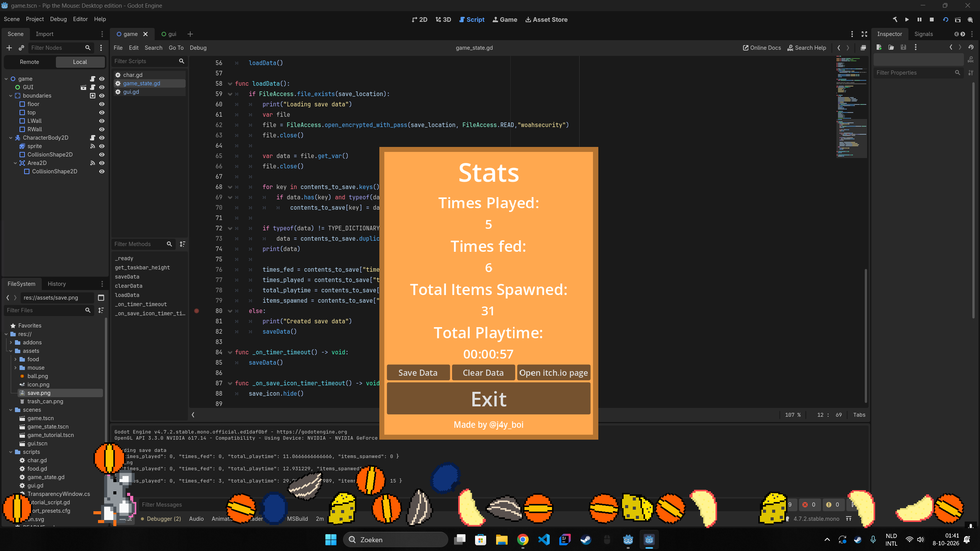Click the instantiate child scene link icon
980x551 pixels.
pyautogui.click(x=21, y=48)
